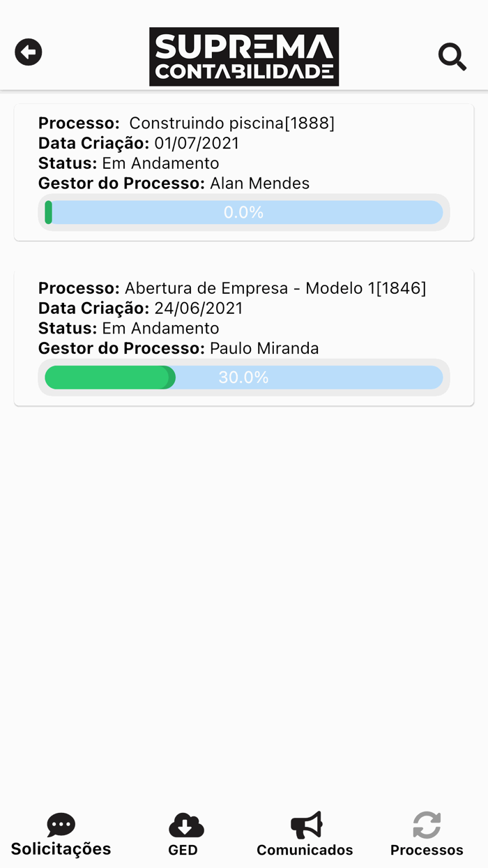Tap the Suprema Contabilidade logo

click(x=243, y=57)
